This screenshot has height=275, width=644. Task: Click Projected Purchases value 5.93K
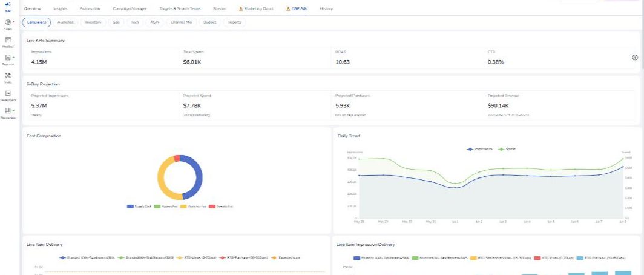343,105
